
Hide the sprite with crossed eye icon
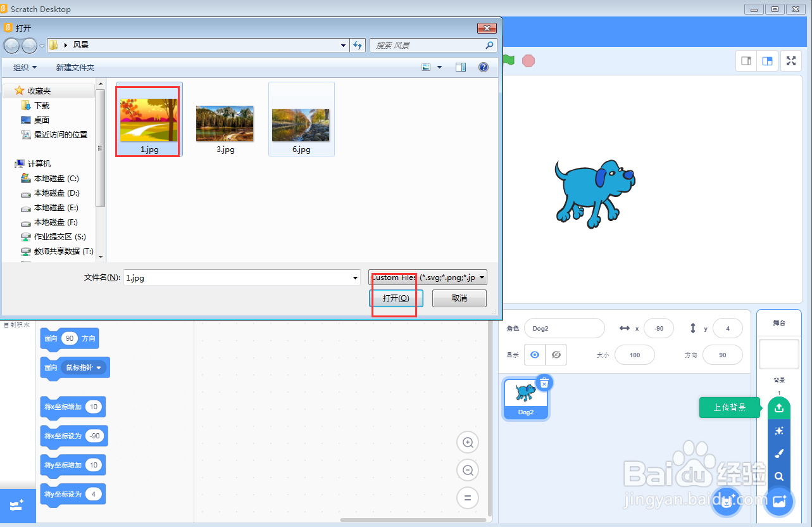point(556,355)
